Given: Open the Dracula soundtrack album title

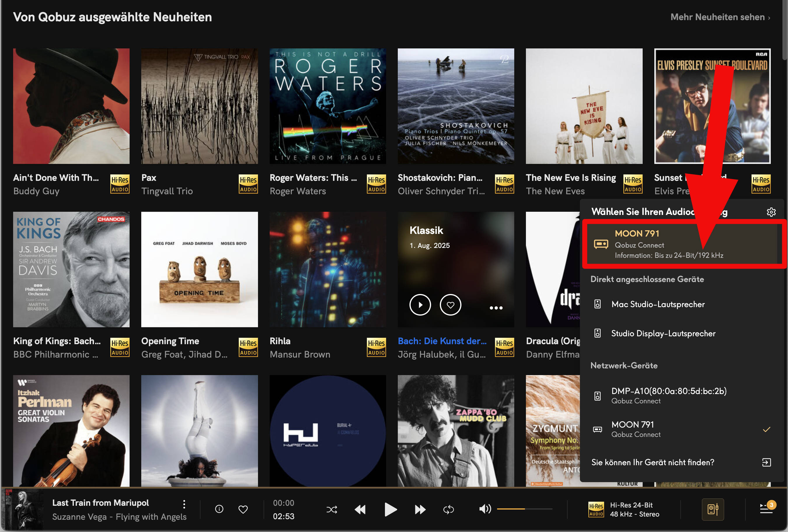Looking at the screenshot, I should pyautogui.click(x=553, y=341).
